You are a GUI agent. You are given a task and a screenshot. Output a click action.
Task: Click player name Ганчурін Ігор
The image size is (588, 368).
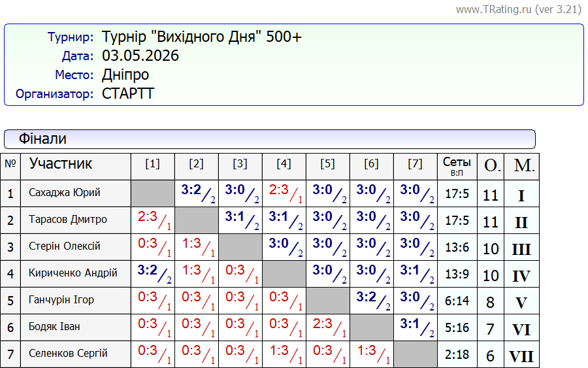61,300
